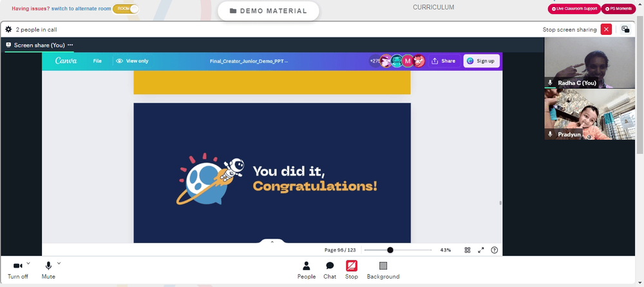This screenshot has width=644, height=287.
Task: Turn off the camera
Action: point(17,270)
